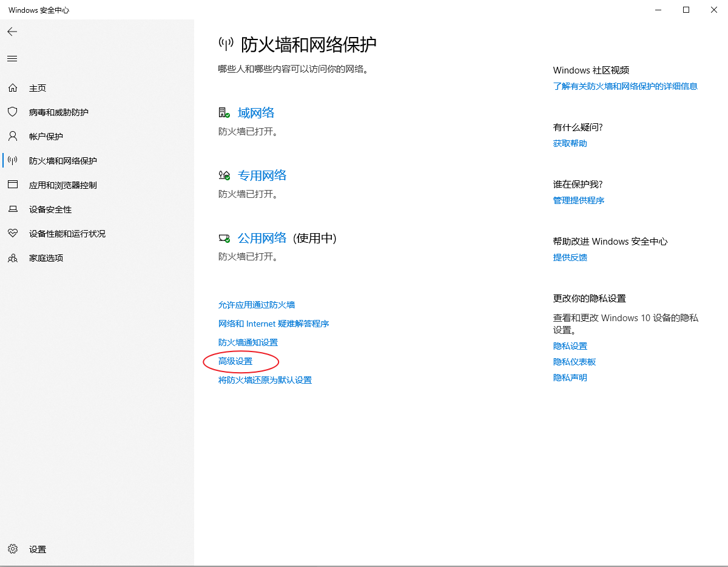Image resolution: width=728 pixels, height=567 pixels.
Task: Open 应用和浏览器控制 page
Action: [63, 185]
